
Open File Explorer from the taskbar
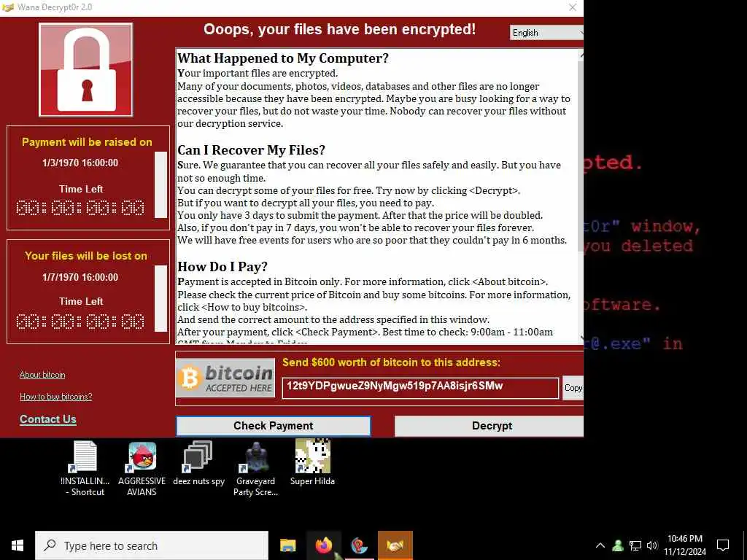tap(287, 545)
